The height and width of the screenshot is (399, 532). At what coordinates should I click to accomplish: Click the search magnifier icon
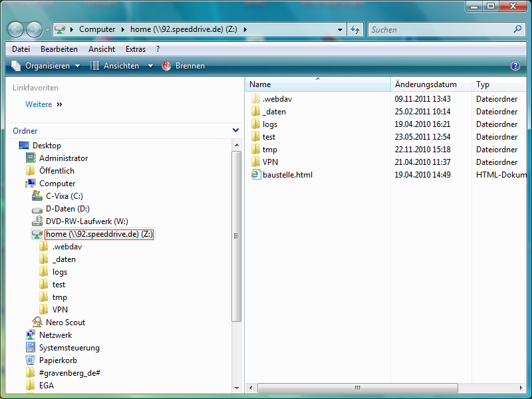click(x=517, y=29)
